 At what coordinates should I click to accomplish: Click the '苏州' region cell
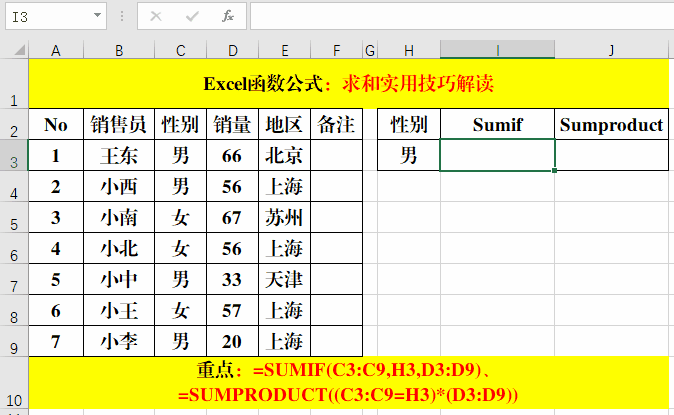pos(285,217)
